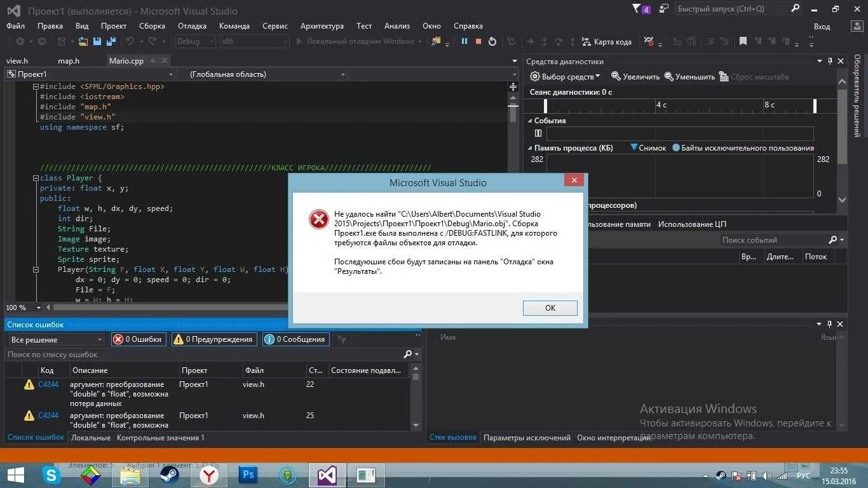Click the Save All icon in toolbar

(111, 41)
